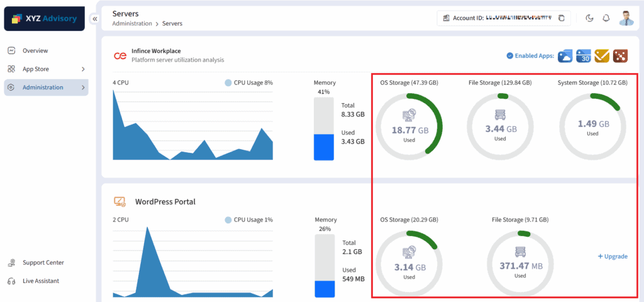
Task: Launch Live Assistant from the sidebar
Action: [x=41, y=281]
